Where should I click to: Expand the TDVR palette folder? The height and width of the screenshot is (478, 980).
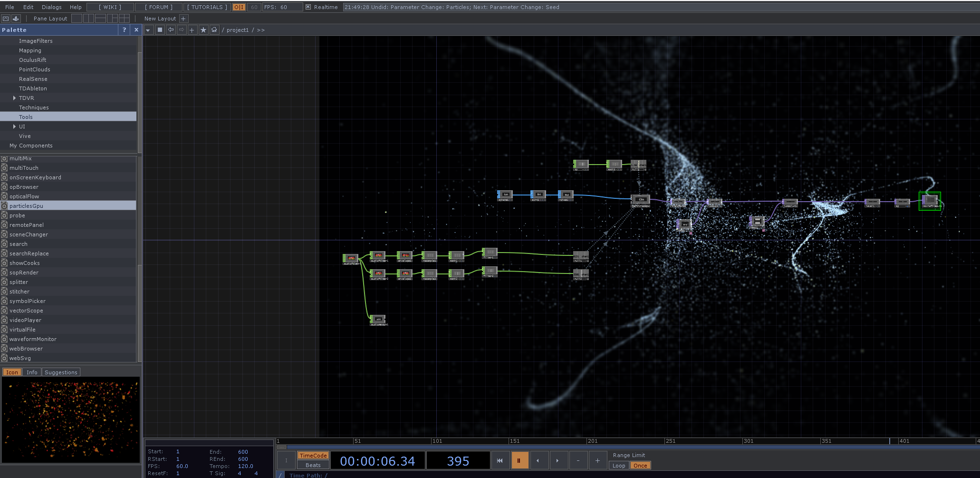click(x=14, y=98)
